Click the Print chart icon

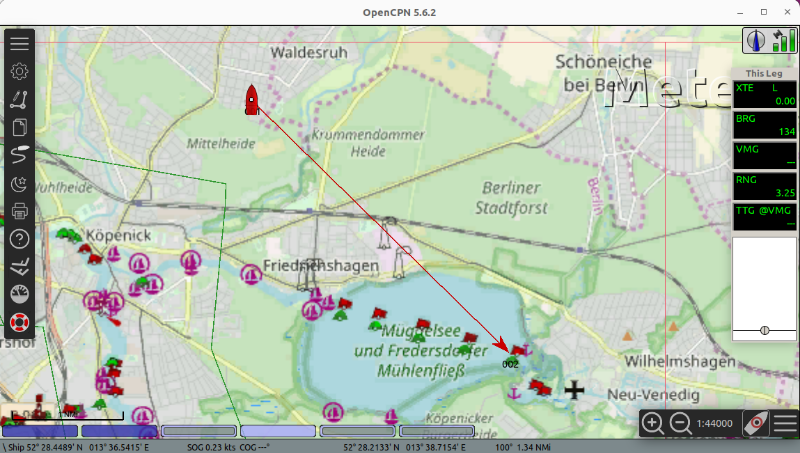click(x=19, y=211)
